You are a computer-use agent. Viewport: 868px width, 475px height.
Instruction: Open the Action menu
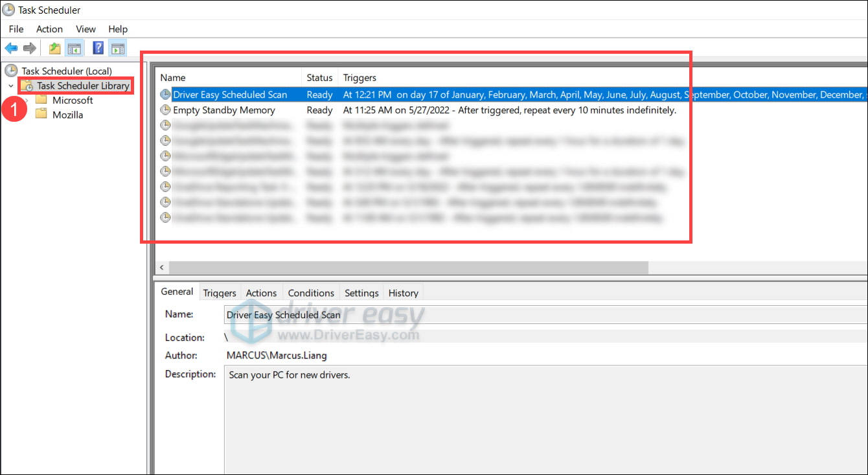pyautogui.click(x=49, y=29)
